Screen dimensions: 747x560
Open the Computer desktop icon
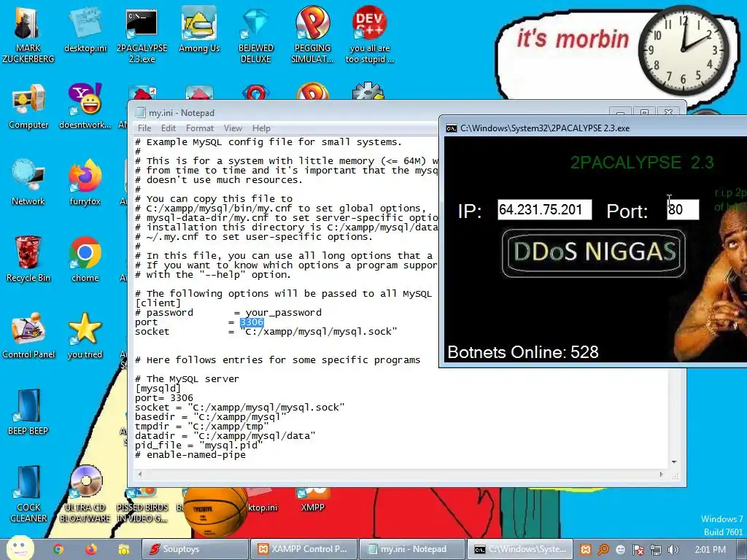(28, 106)
